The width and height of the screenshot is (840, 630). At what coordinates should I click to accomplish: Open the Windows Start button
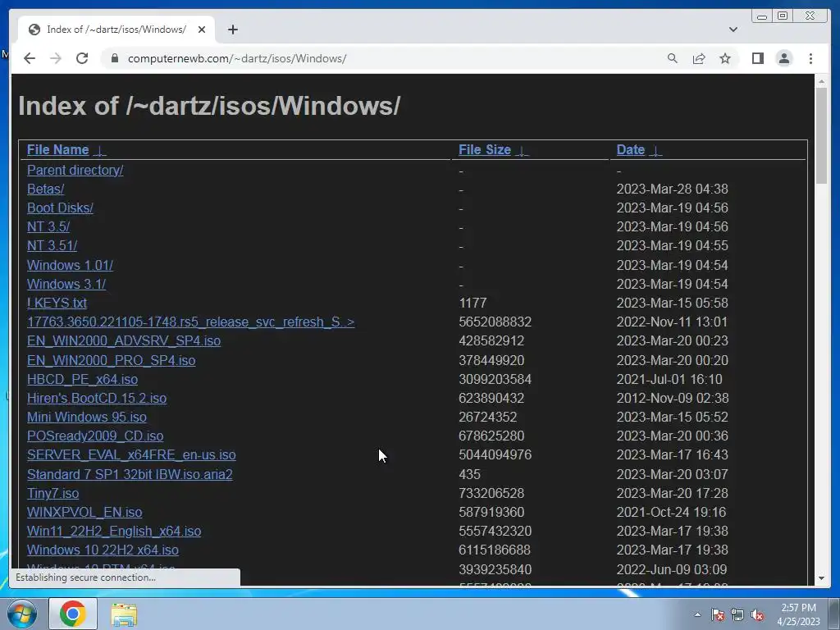pyautogui.click(x=21, y=614)
